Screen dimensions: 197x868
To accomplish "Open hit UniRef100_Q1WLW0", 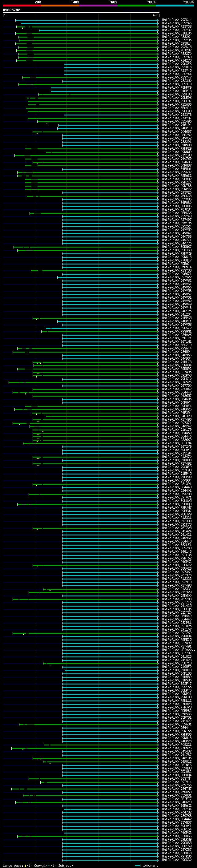I will pos(176,33).
